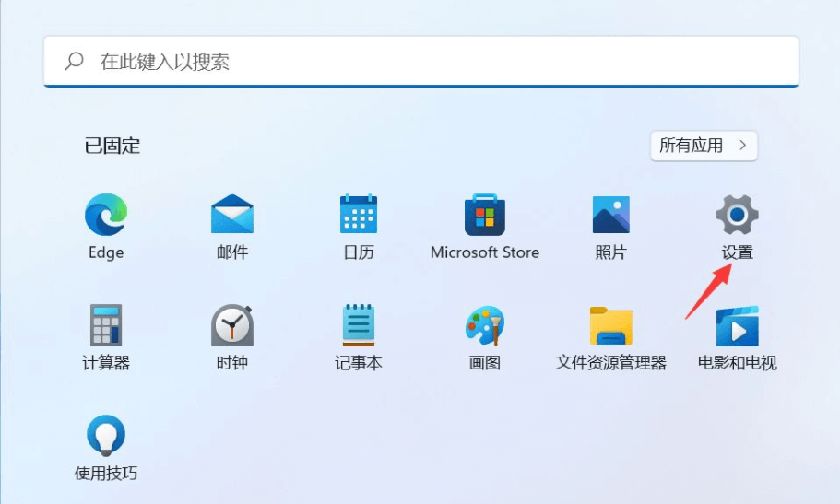Screen dimensions: 840x504
Task: Click the 所有应用 button
Action: pyautogui.click(x=704, y=146)
